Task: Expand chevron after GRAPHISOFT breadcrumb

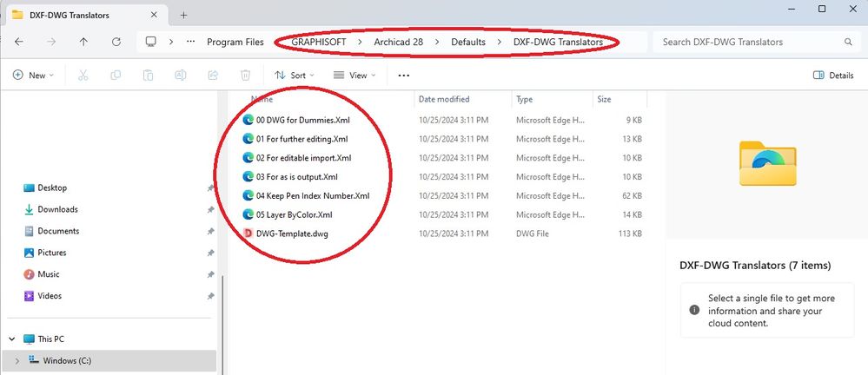Action: (361, 42)
